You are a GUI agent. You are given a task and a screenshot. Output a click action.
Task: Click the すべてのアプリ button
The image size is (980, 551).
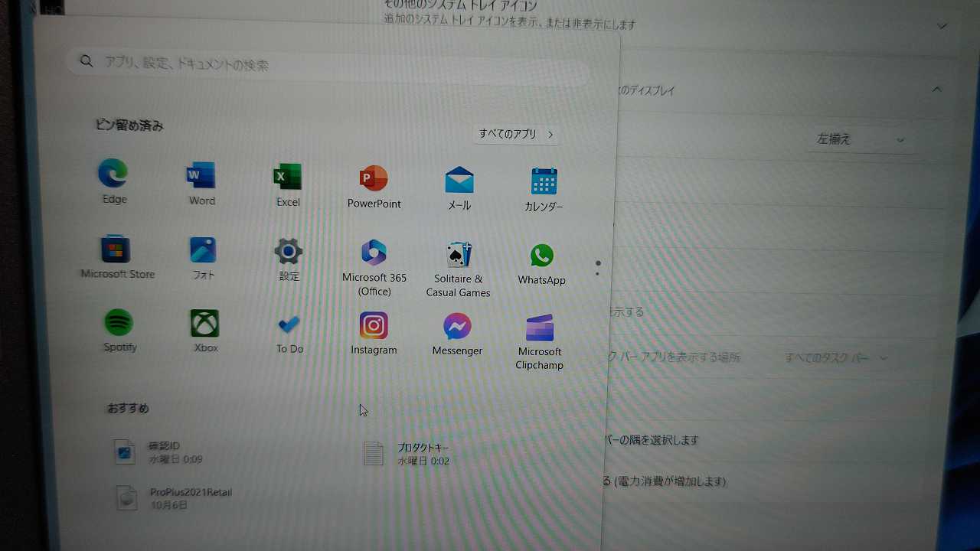click(x=515, y=134)
